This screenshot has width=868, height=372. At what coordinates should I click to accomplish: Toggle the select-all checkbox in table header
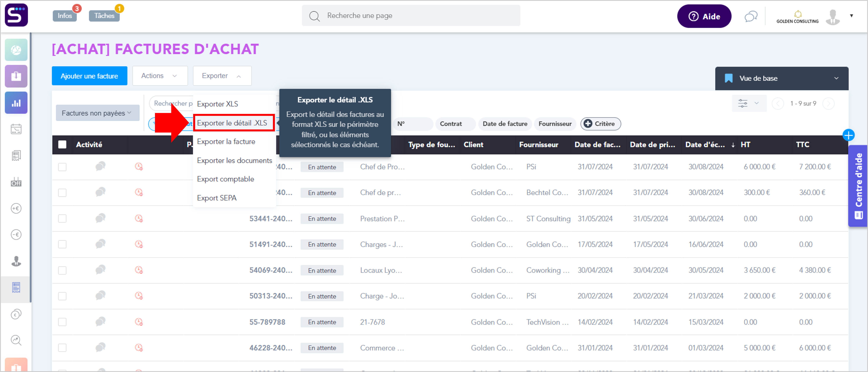click(62, 144)
